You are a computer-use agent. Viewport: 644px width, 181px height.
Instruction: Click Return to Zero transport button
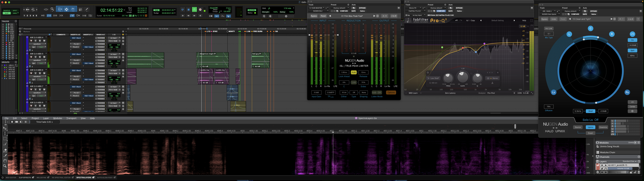pos(183,16)
